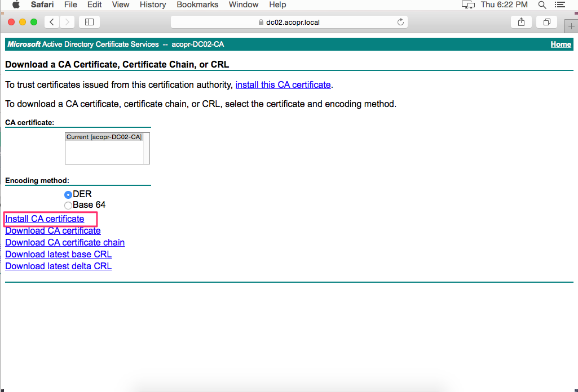
Task: Open the Safari application menu
Action: (x=42, y=5)
